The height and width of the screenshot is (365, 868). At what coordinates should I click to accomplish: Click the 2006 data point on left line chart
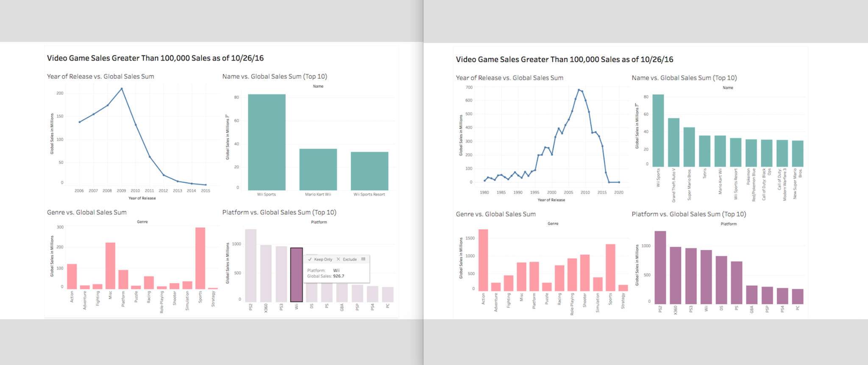pos(79,122)
